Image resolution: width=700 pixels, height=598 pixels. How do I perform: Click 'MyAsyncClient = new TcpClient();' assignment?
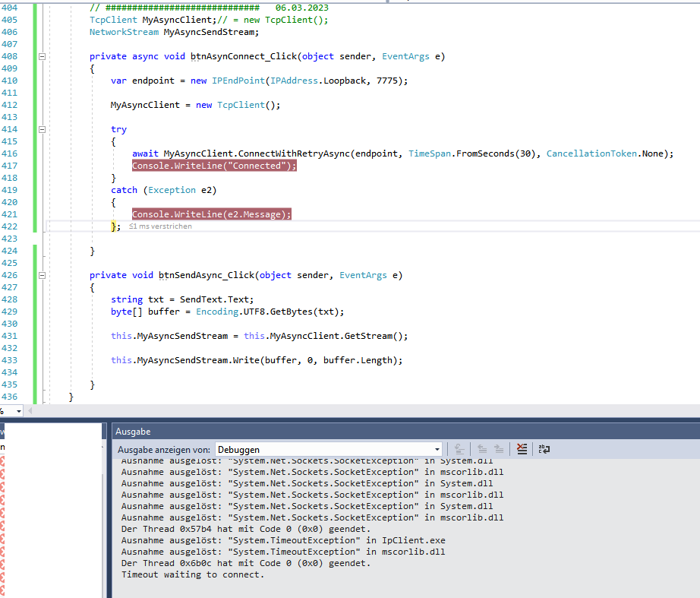[x=196, y=105]
